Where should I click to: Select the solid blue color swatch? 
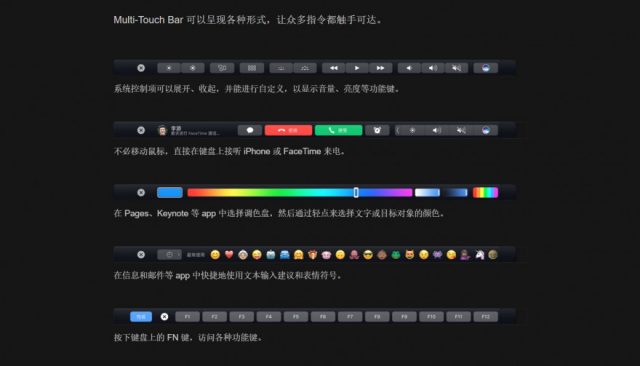(x=170, y=193)
